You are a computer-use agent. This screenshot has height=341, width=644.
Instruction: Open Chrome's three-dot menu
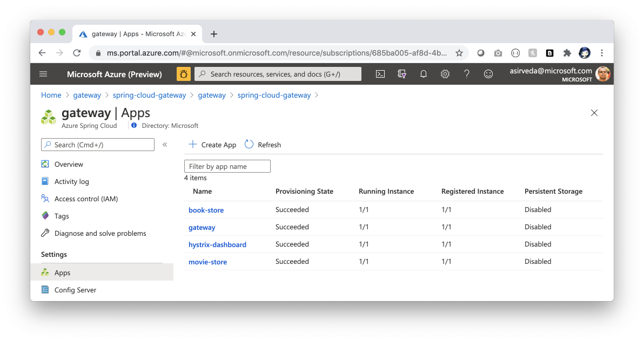(602, 53)
